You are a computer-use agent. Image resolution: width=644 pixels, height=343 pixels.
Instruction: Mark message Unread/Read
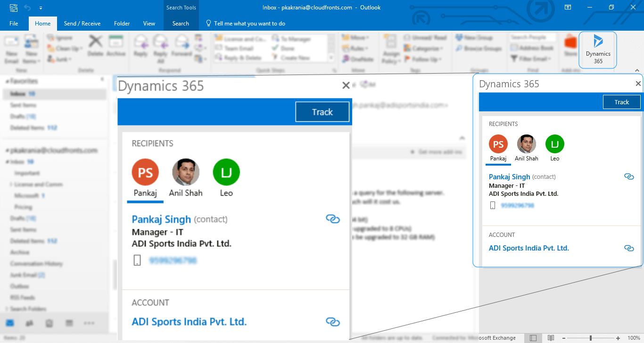[x=424, y=38]
